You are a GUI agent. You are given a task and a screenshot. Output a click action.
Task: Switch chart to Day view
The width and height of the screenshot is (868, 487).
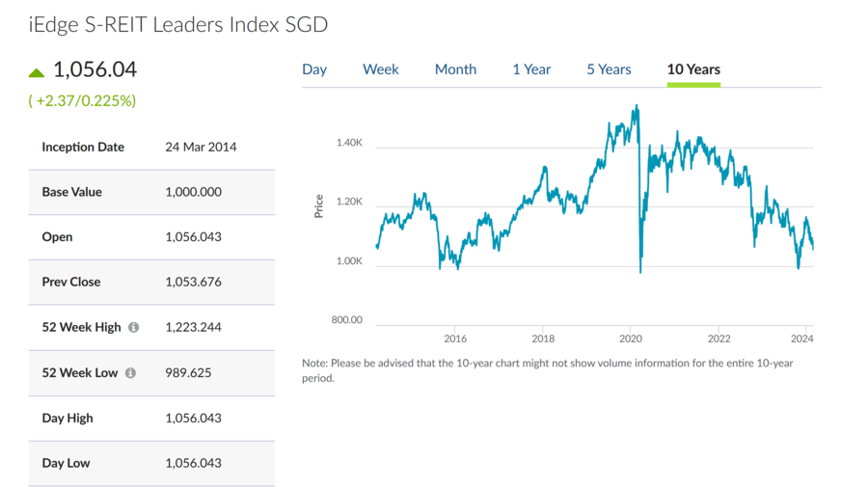tap(313, 69)
